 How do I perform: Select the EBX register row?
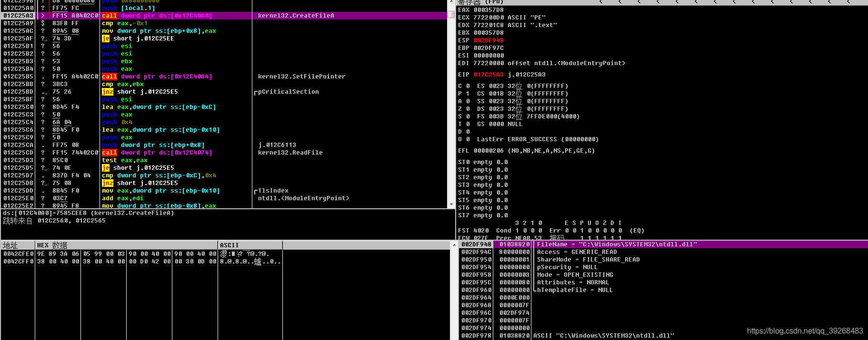coord(481,33)
